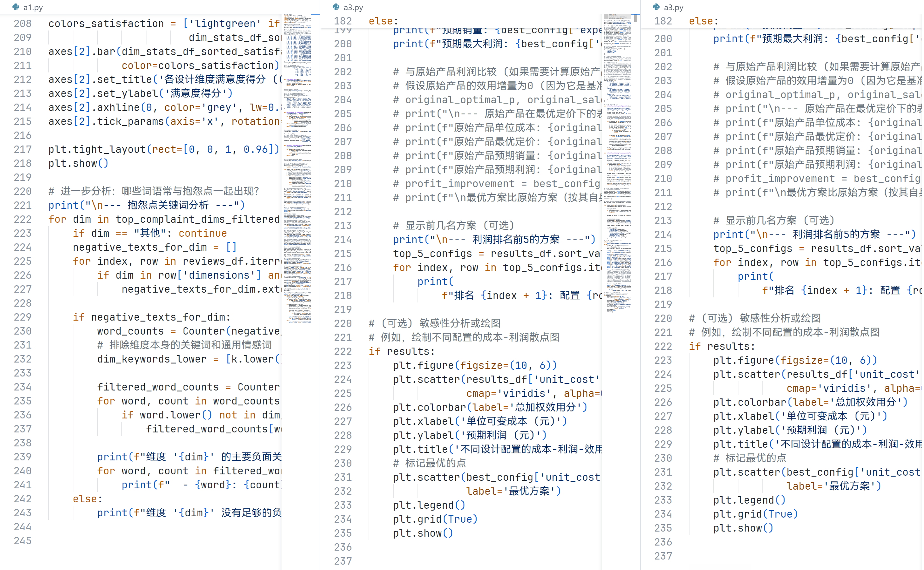Click the Python file icon in rightmost editor breadcrumb
Image resolution: width=924 pixels, height=570 pixels.
pos(657,7)
